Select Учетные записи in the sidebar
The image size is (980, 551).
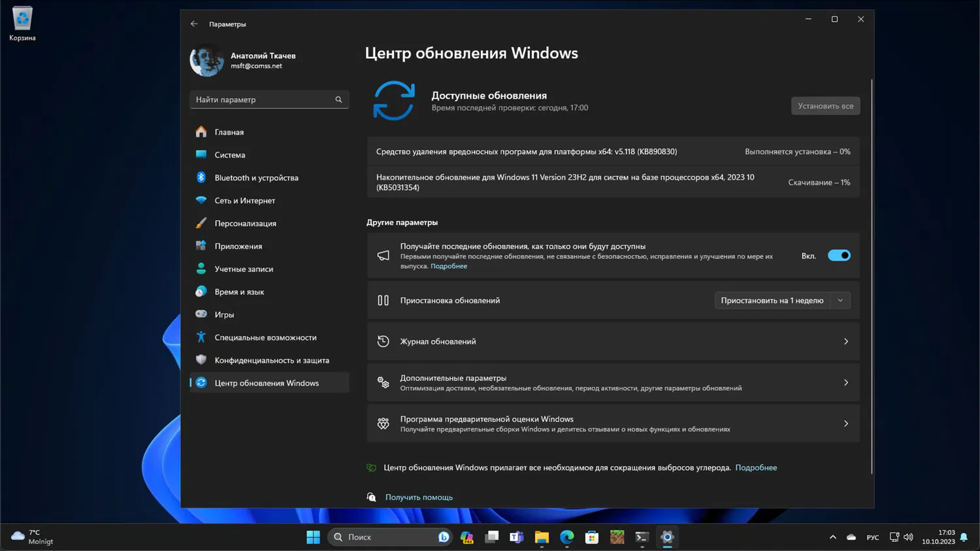click(269, 269)
